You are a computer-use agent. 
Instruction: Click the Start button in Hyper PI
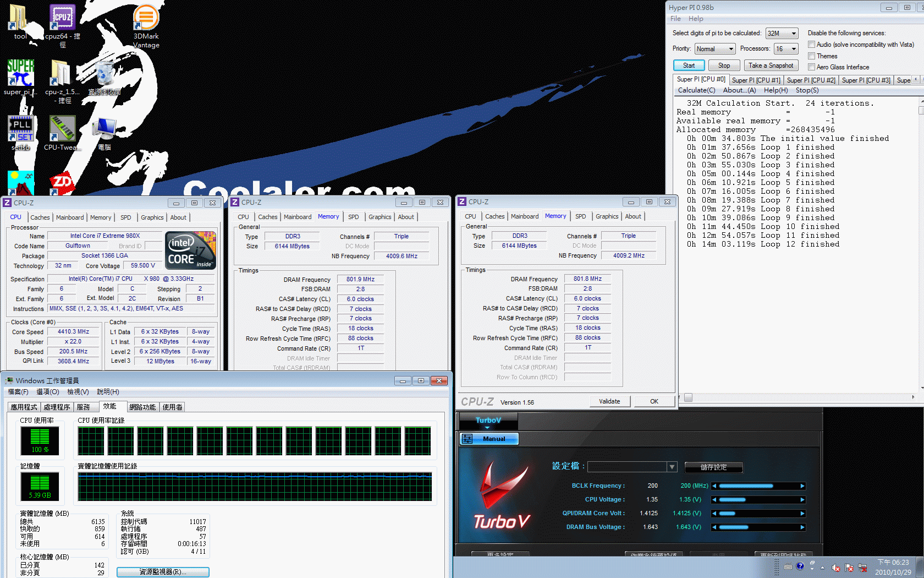(x=689, y=66)
